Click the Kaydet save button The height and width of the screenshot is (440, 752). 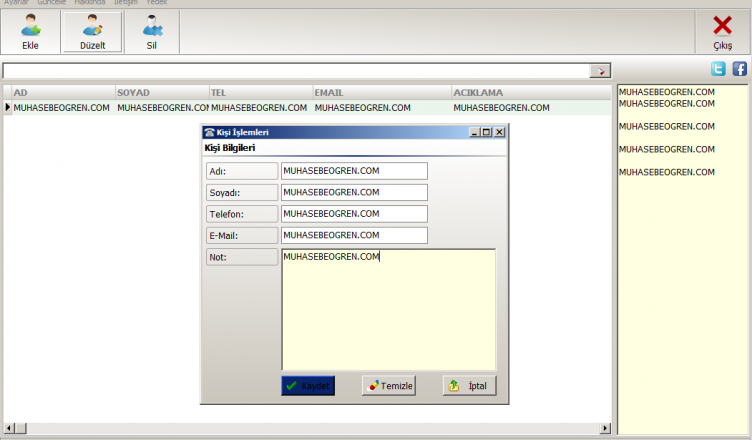[x=308, y=386]
